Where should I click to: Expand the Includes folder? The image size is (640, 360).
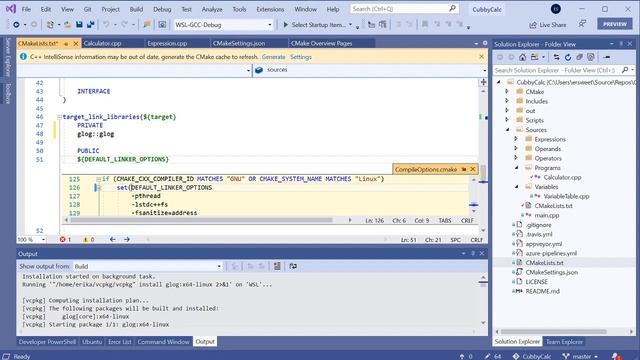pos(507,101)
